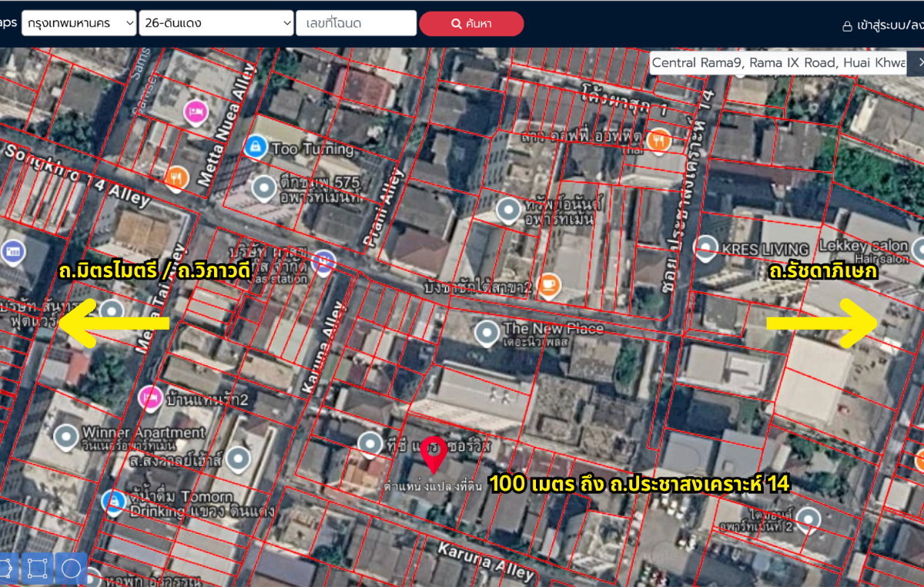
Task: Click the blue shopping icon for Too Turning
Action: (255, 145)
